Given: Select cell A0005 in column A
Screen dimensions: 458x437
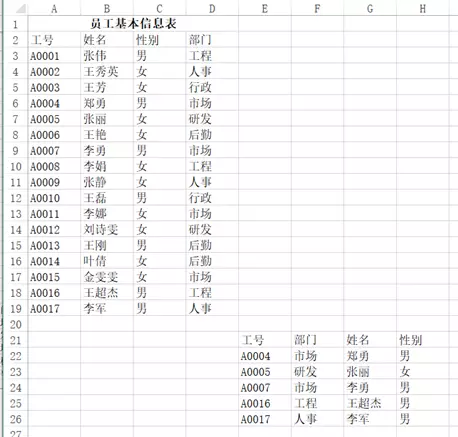Looking at the screenshot, I should 54,119.
